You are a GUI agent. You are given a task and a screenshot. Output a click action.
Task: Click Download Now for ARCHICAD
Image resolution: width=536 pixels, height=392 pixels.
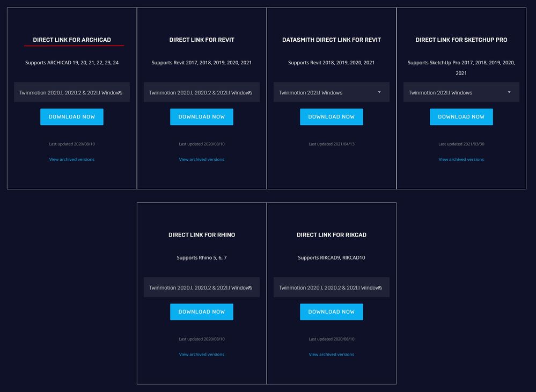[72, 117]
